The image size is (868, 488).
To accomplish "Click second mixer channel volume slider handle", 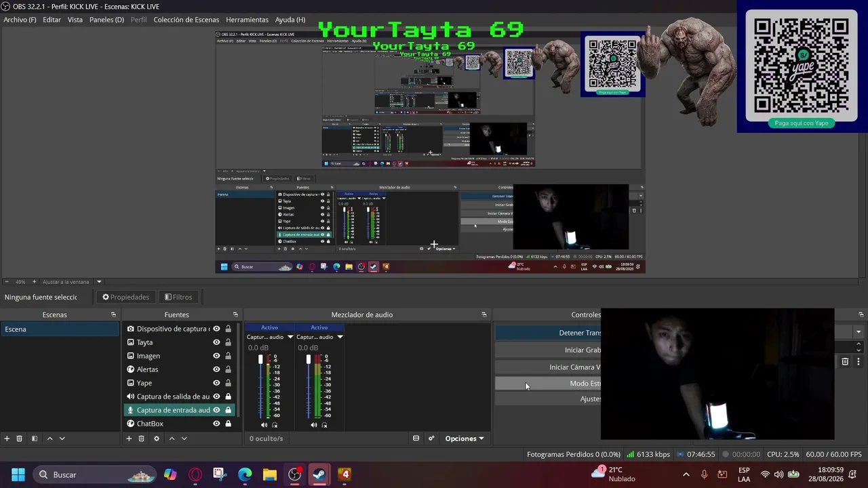I will 309,359.
